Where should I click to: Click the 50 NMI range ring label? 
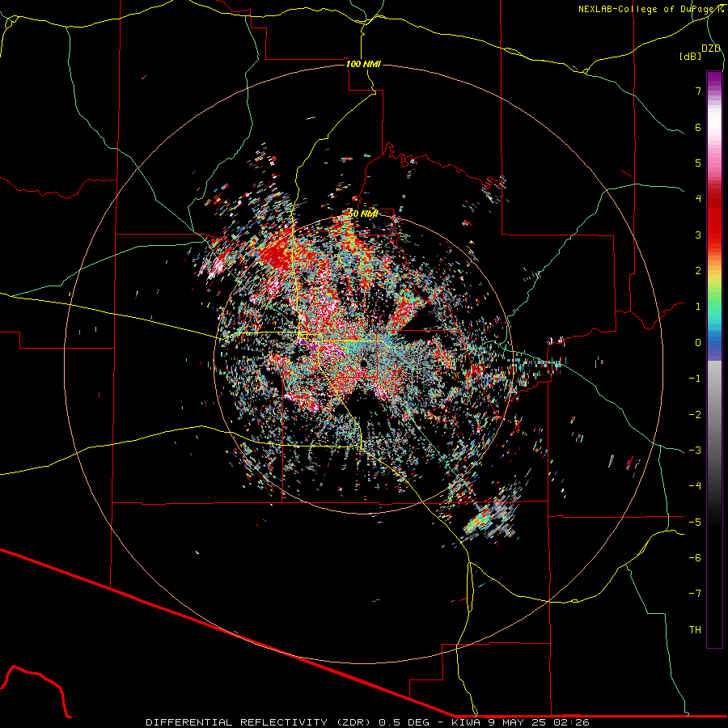click(363, 214)
